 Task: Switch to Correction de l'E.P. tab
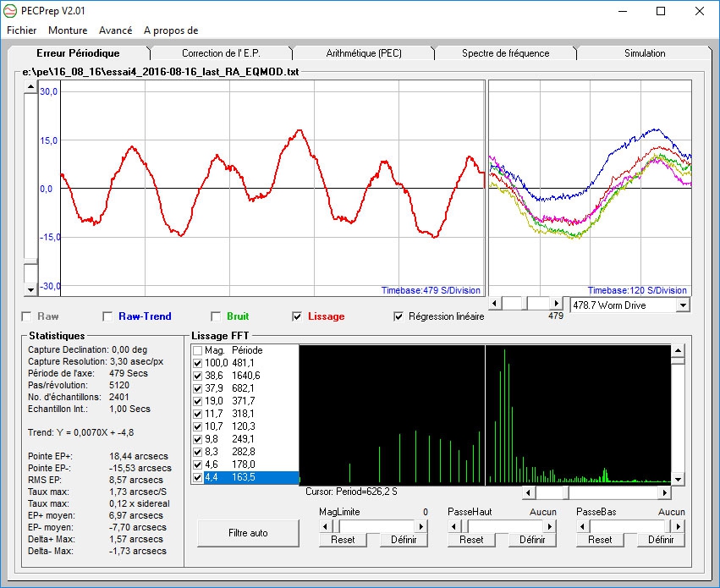[x=222, y=53]
